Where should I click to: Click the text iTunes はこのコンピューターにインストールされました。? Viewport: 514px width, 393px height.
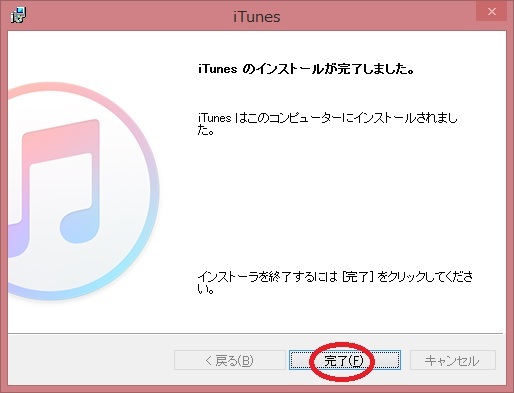click(x=327, y=124)
